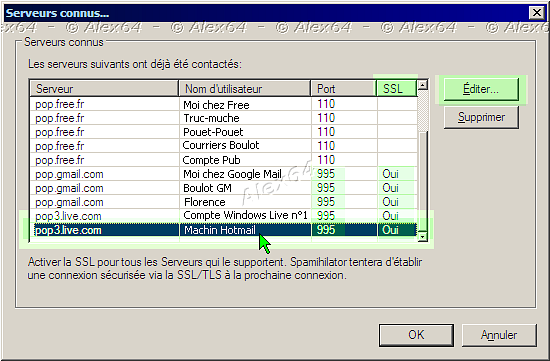This screenshot has width=550, height=361.
Task: Select row Compte Windows Live n°1
Action: click(x=223, y=216)
